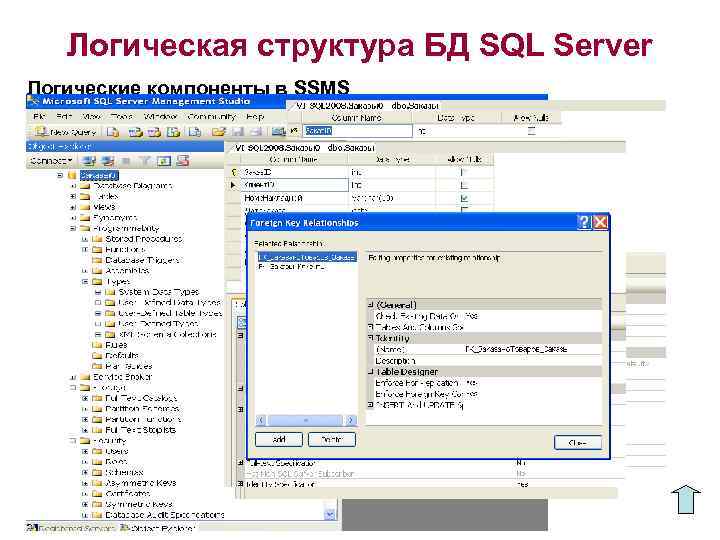This screenshot has width=720, height=540.
Task: Click the Views folder icon
Action: coord(85,207)
